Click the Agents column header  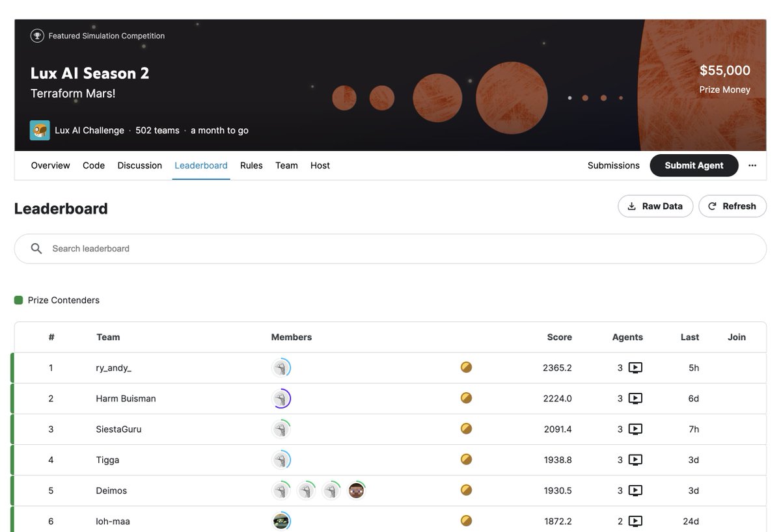(x=627, y=337)
